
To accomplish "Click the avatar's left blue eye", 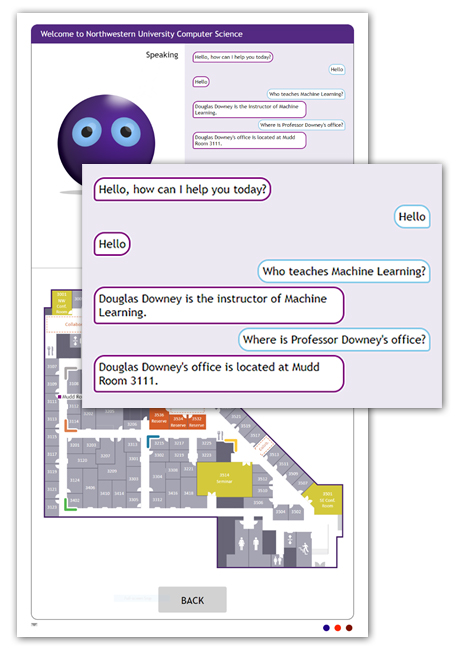I will coord(87,132).
